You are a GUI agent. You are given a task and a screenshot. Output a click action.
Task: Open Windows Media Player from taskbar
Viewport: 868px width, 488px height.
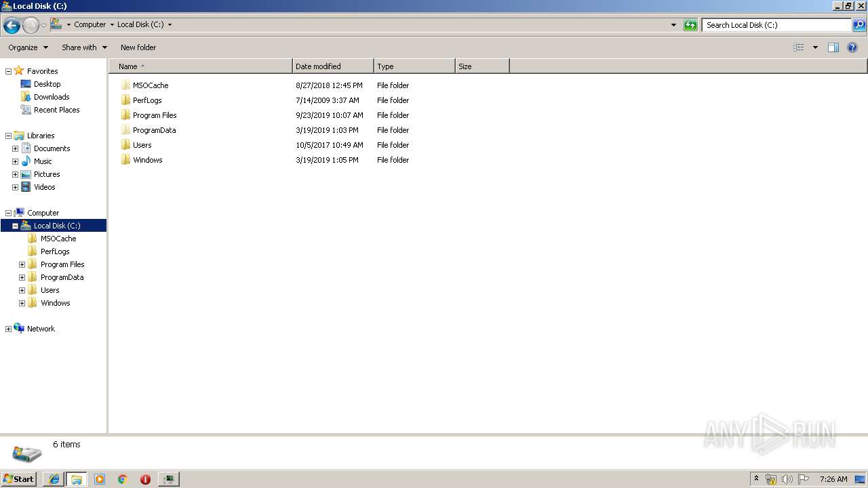pos(100,479)
